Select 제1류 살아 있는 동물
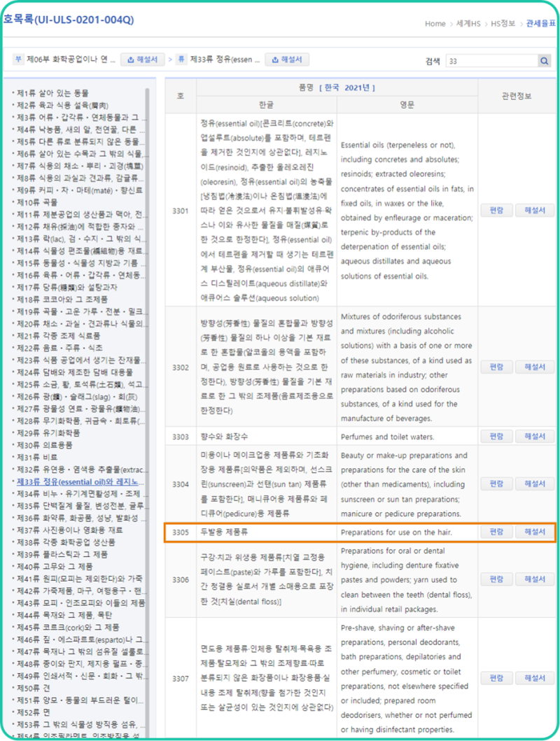 coord(53,93)
